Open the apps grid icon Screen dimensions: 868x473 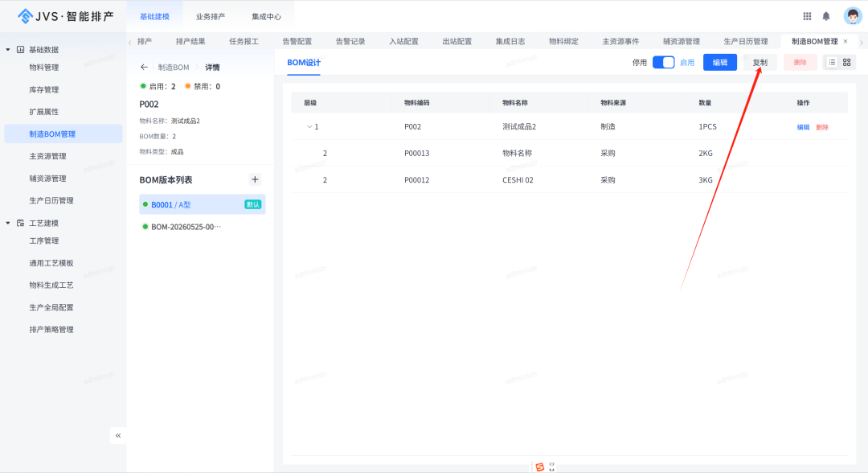pyautogui.click(x=807, y=16)
